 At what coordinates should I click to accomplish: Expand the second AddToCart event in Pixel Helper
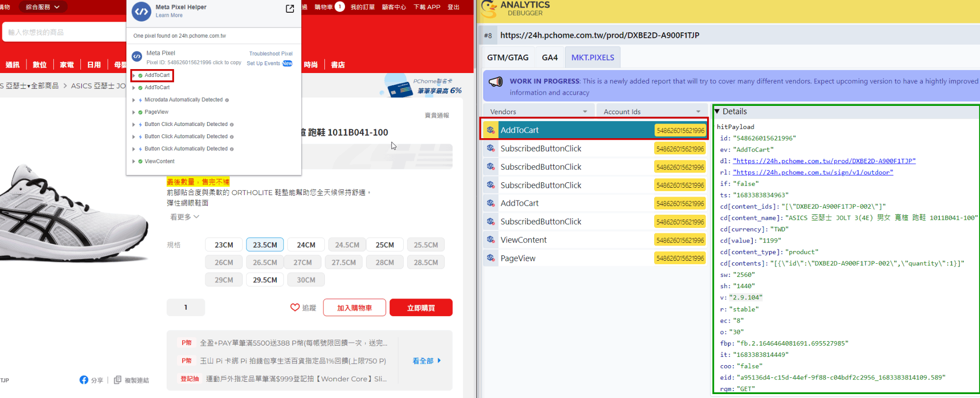pos(134,88)
